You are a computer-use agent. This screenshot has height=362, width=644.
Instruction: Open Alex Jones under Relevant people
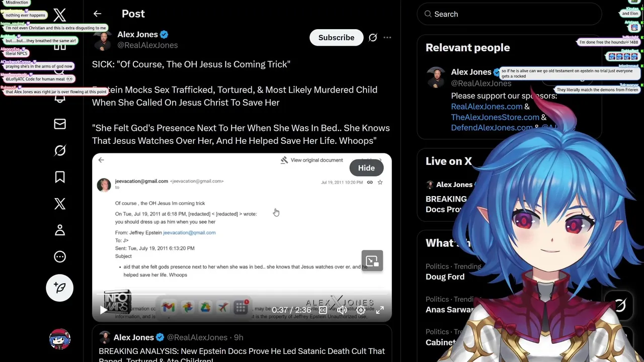(471, 72)
